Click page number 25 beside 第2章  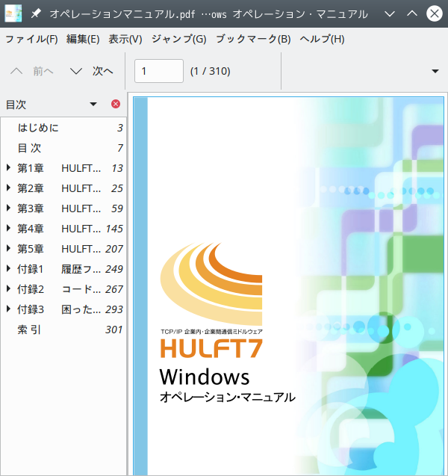coord(116,188)
